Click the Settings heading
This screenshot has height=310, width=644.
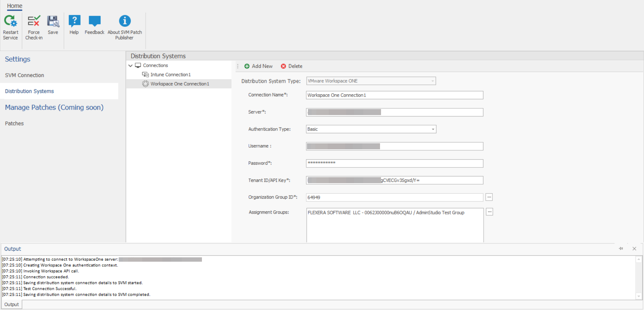[17, 59]
